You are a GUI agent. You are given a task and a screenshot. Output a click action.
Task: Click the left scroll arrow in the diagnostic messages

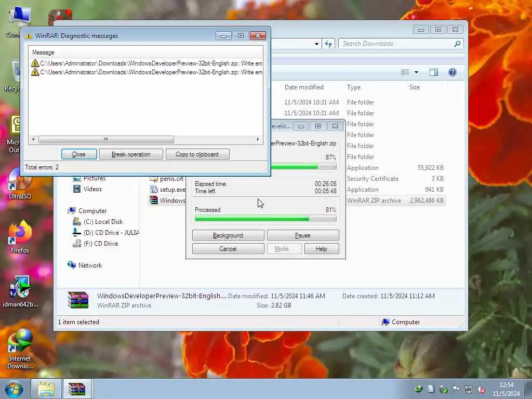coord(33,139)
